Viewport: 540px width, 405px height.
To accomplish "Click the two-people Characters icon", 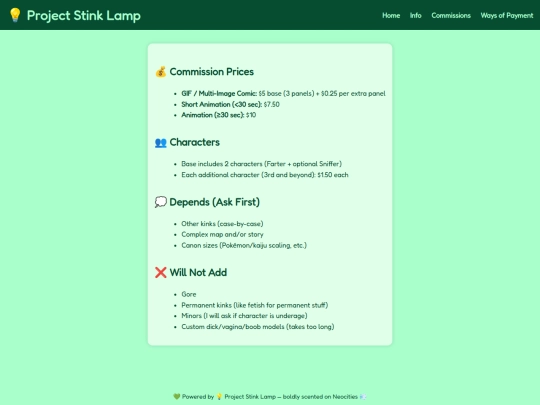I will click(160, 142).
